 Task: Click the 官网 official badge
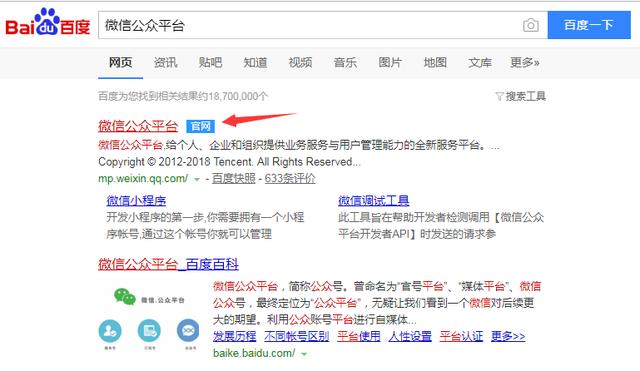200,126
